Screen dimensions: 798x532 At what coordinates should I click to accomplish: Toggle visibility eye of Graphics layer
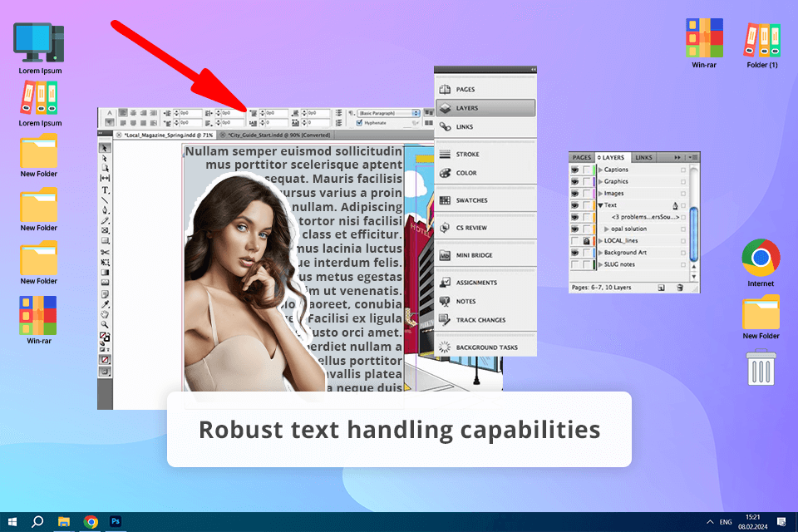click(x=575, y=181)
